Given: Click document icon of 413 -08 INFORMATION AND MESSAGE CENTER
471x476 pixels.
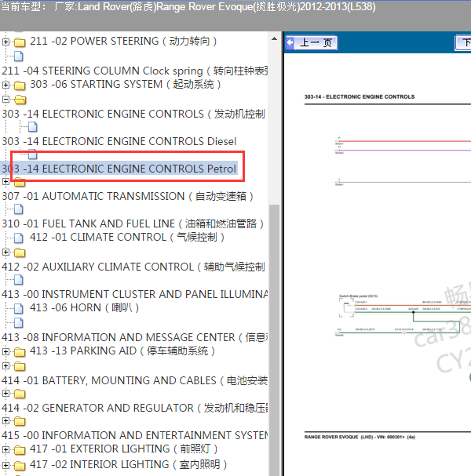Looking at the screenshot, I should (x=19, y=323).
